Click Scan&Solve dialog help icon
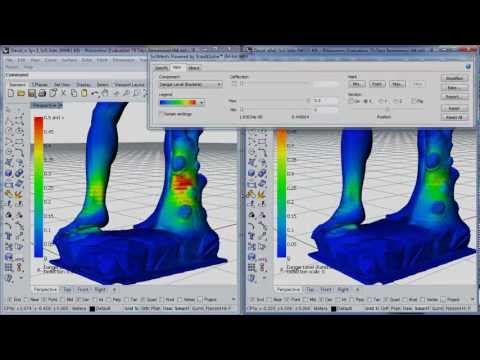The width and height of the screenshot is (480, 360). click(468, 67)
